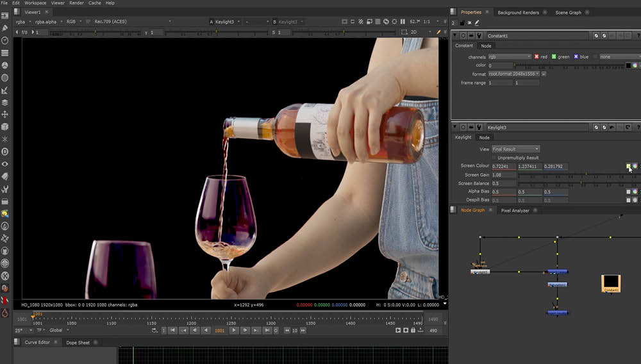Jump to the first frame of the timeline
Viewport: 641px width, 364px height.
173,331
